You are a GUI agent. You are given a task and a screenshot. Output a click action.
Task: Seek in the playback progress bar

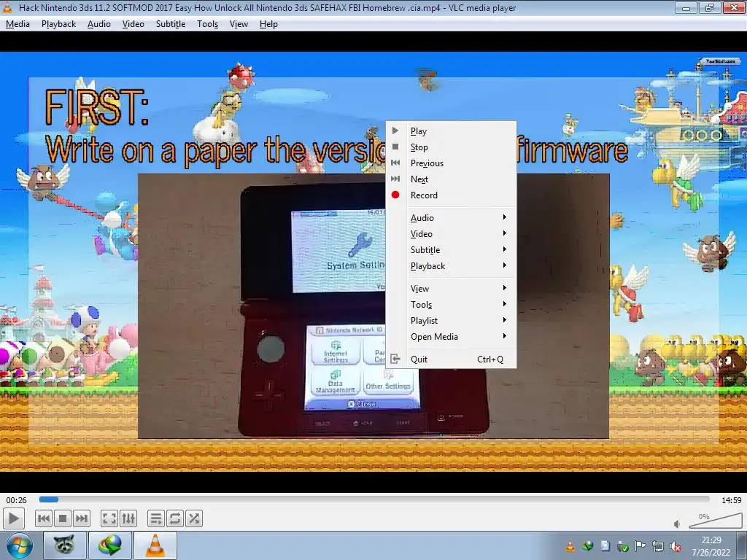pyautogui.click(x=374, y=499)
